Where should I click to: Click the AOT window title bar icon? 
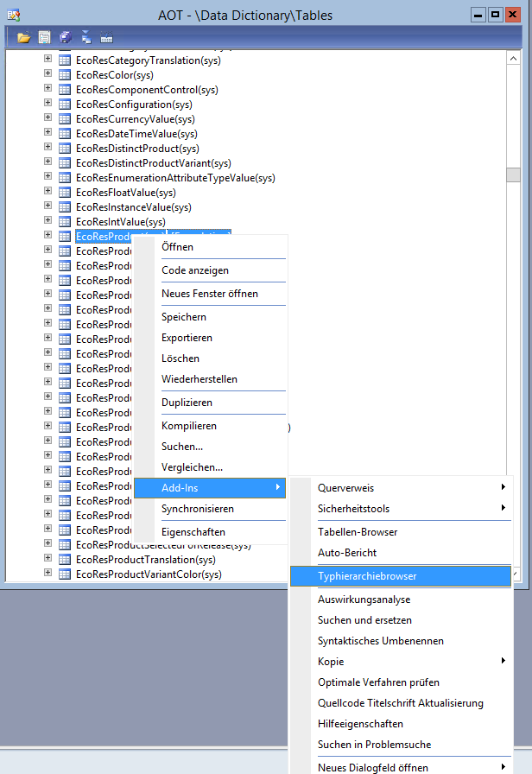(x=14, y=16)
